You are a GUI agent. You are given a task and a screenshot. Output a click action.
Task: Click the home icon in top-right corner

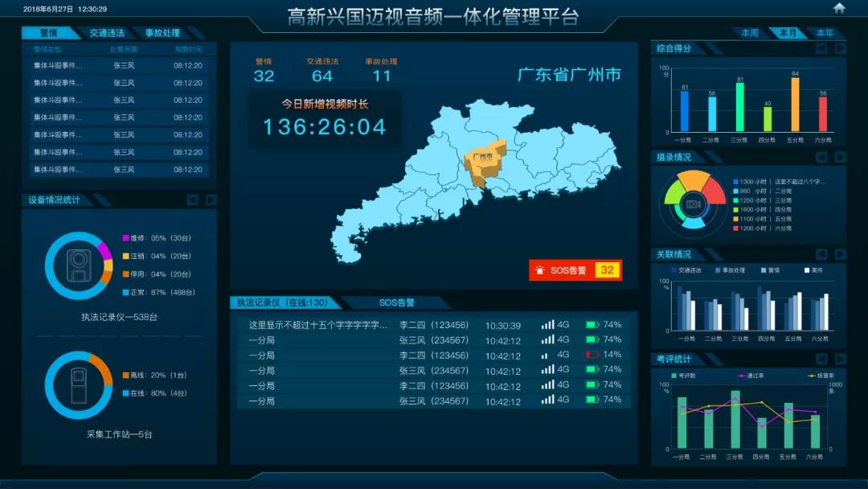[x=839, y=8]
